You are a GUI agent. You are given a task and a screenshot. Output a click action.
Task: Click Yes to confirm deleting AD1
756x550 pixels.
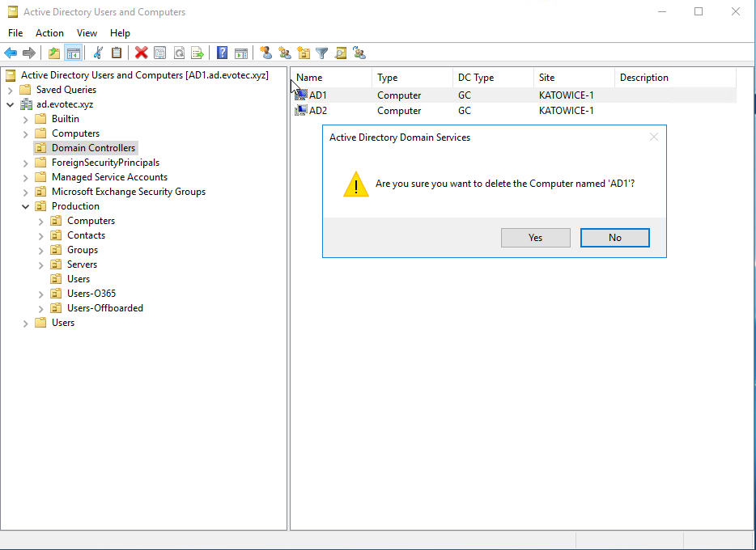click(x=535, y=237)
